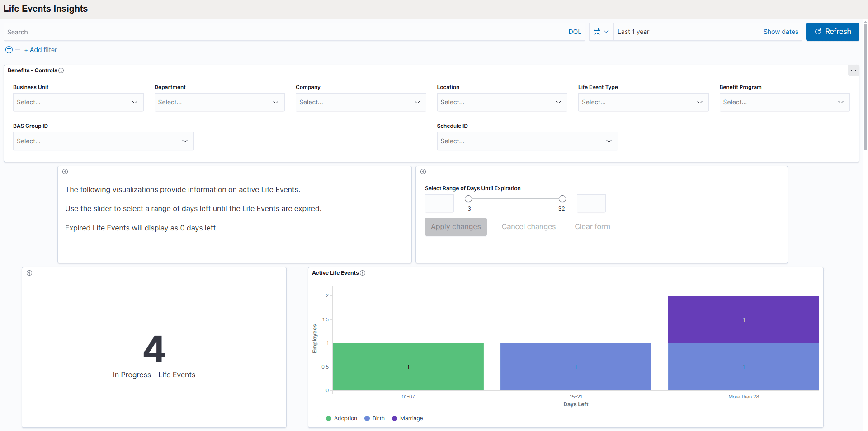
Task: Click inside the Search input field
Action: pyautogui.click(x=181, y=32)
